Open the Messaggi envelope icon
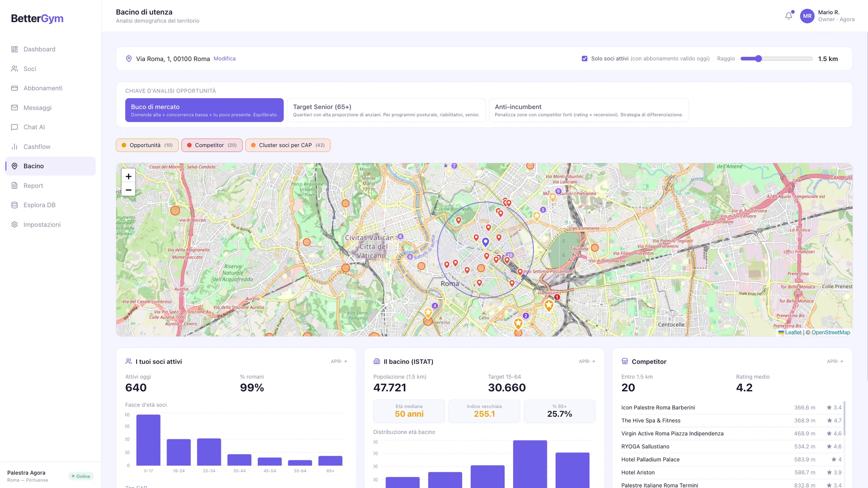Viewport: 868px width, 488px height. [14, 108]
